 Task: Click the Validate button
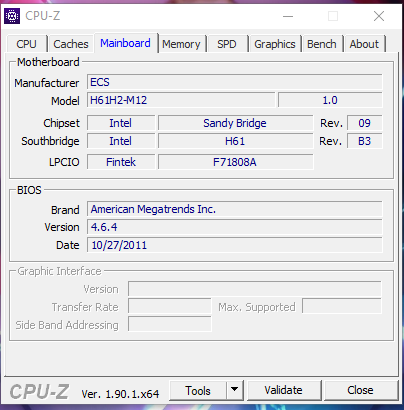[284, 390]
